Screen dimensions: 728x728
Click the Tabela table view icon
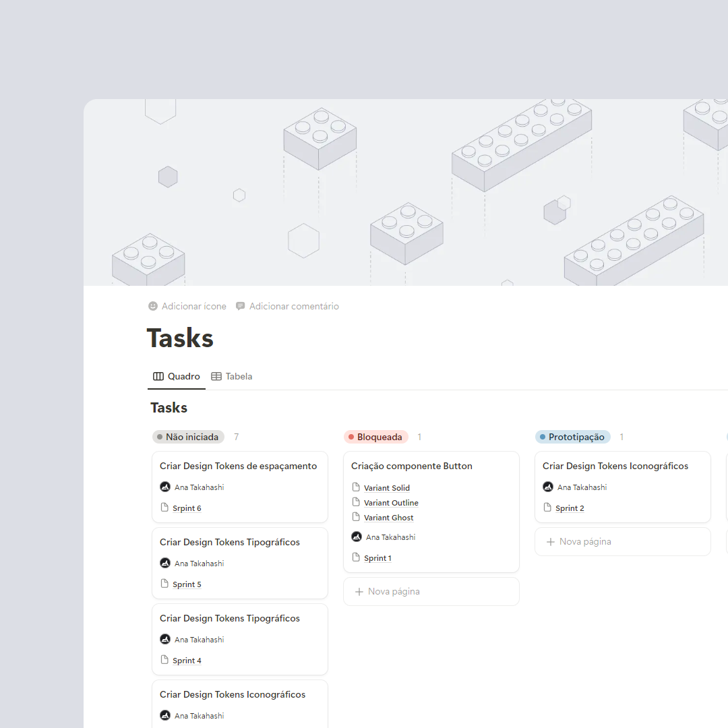[216, 376]
